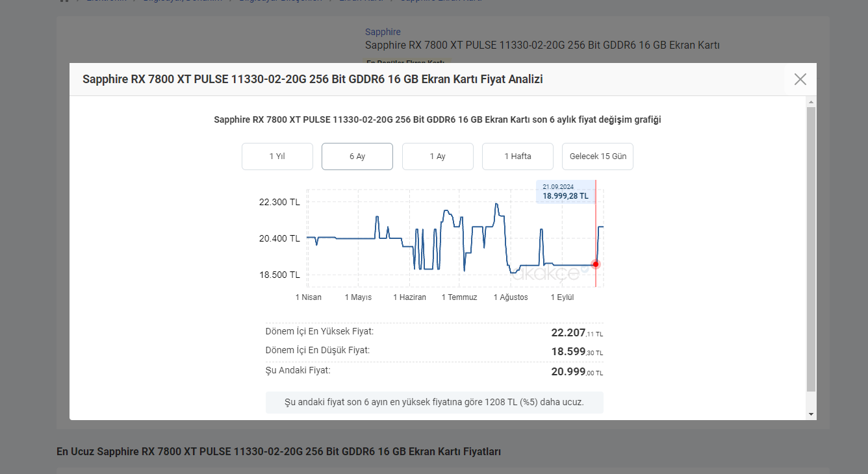Click the product title behind the popup
This screenshot has width=868, height=474.
(x=542, y=45)
